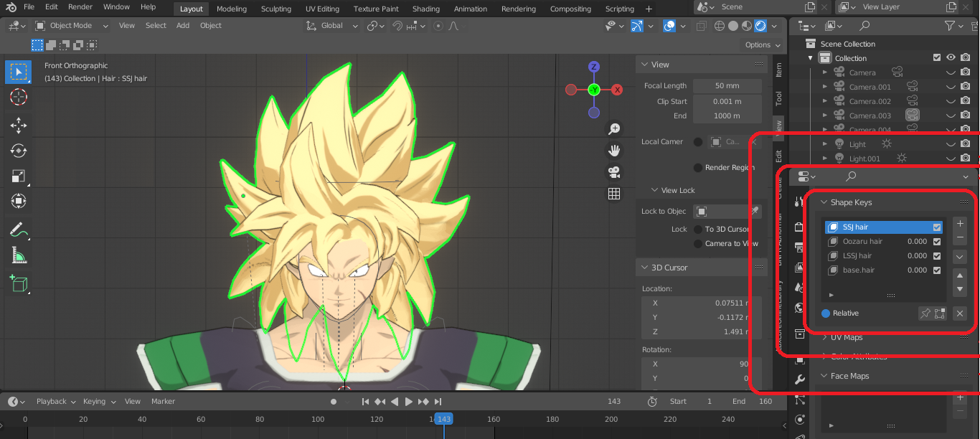980x439 pixels.
Task: Toggle LSSJ hair shape key checkbox
Action: coord(937,256)
